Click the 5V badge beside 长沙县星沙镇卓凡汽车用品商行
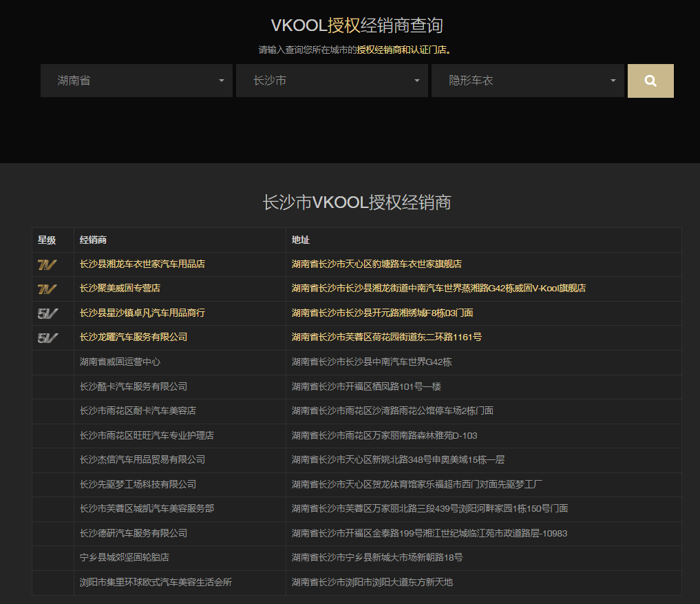700x604 pixels. pos(47,313)
